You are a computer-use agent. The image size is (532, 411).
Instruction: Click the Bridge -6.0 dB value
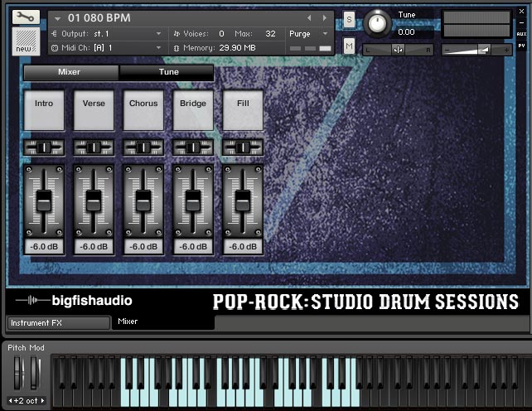(x=193, y=247)
